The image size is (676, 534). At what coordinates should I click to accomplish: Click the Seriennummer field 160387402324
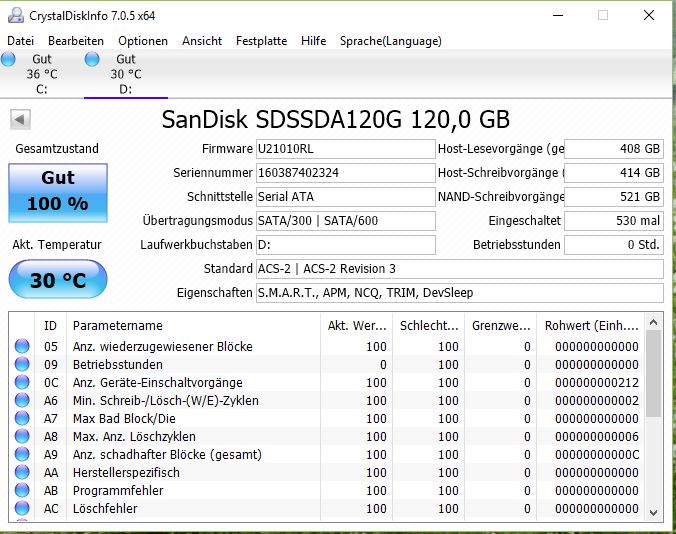(346, 173)
